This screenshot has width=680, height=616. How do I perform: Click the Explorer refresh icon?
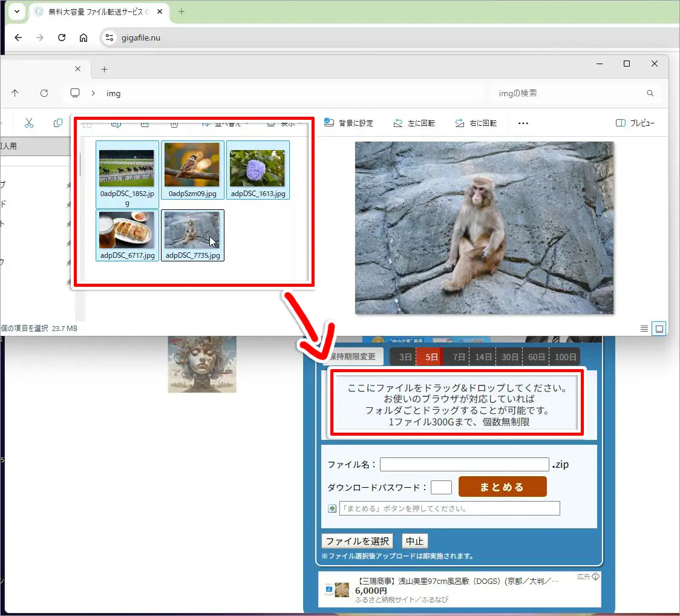point(44,93)
